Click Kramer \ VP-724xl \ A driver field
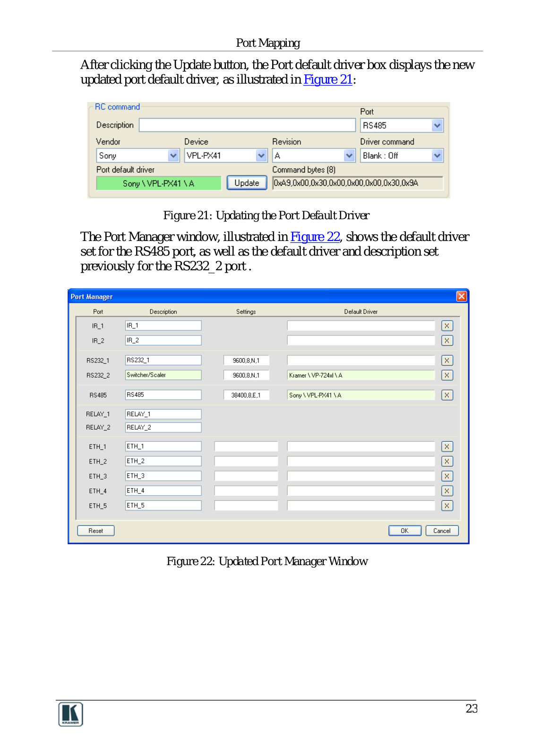 (x=361, y=375)
